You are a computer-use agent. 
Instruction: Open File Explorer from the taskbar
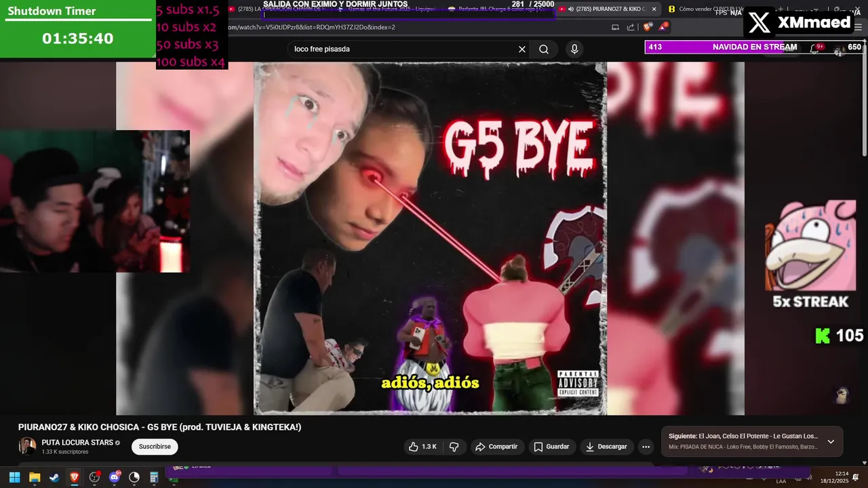point(35,477)
